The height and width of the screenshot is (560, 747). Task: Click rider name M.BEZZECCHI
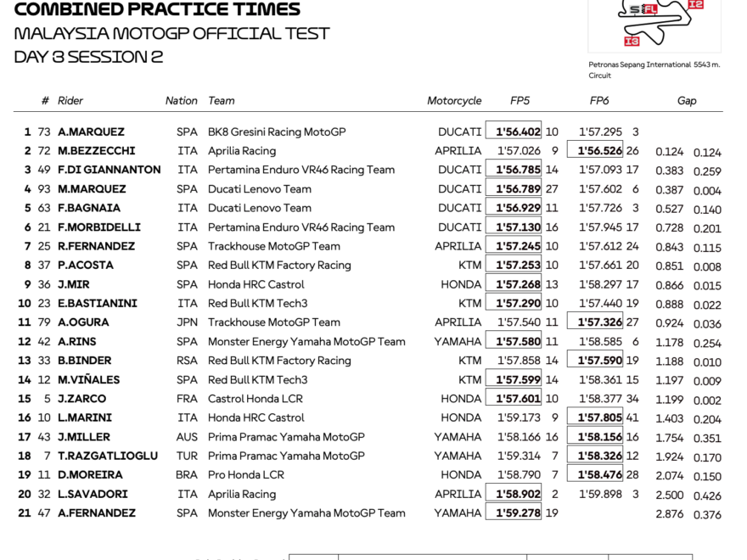click(x=96, y=151)
